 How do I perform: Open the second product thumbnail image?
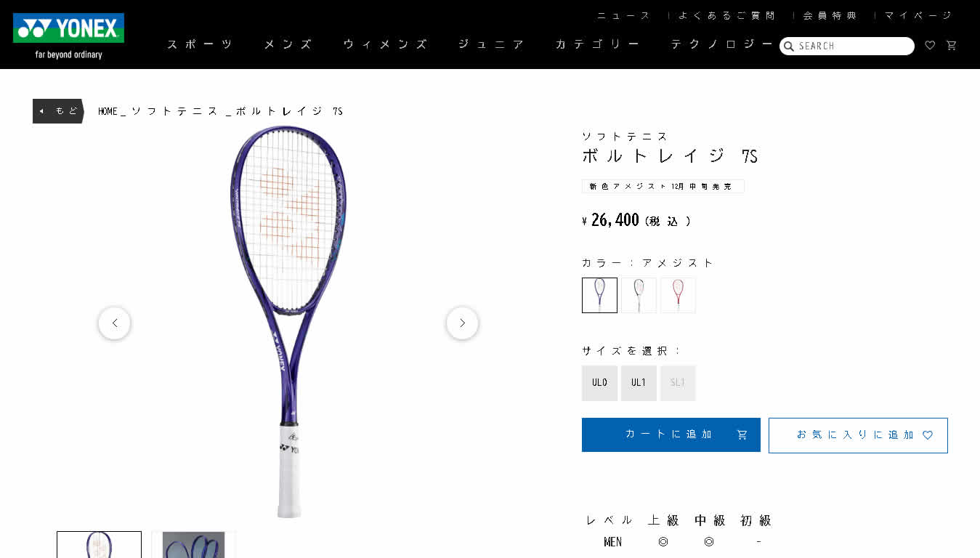coord(193,545)
